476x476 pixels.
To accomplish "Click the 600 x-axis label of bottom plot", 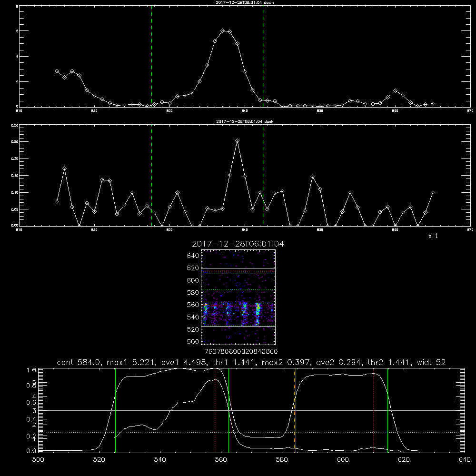I will click(x=343, y=460).
